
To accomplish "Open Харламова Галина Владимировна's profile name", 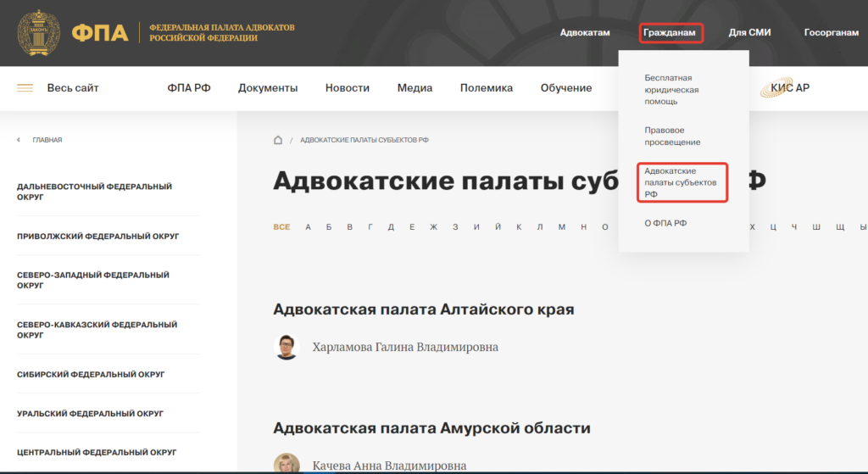I will pos(405,347).
